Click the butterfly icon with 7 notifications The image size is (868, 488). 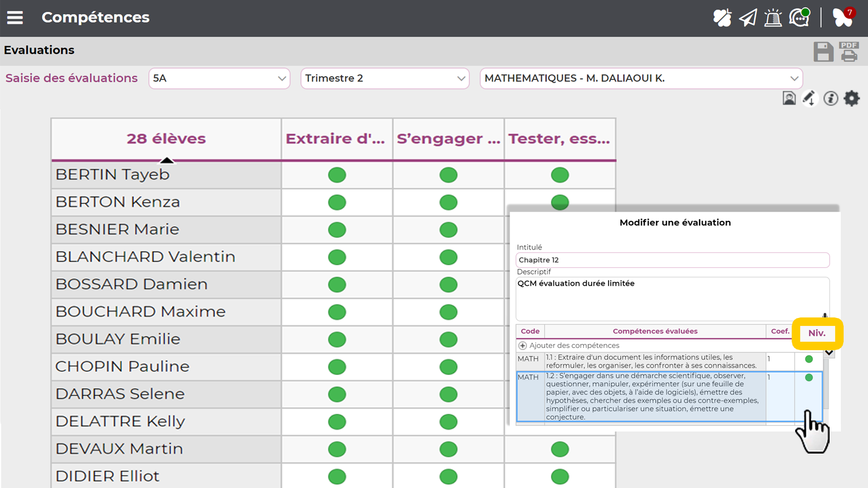pos(843,18)
